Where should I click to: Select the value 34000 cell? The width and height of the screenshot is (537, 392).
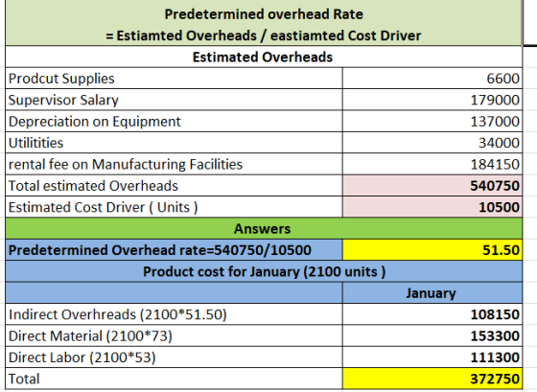(x=432, y=143)
